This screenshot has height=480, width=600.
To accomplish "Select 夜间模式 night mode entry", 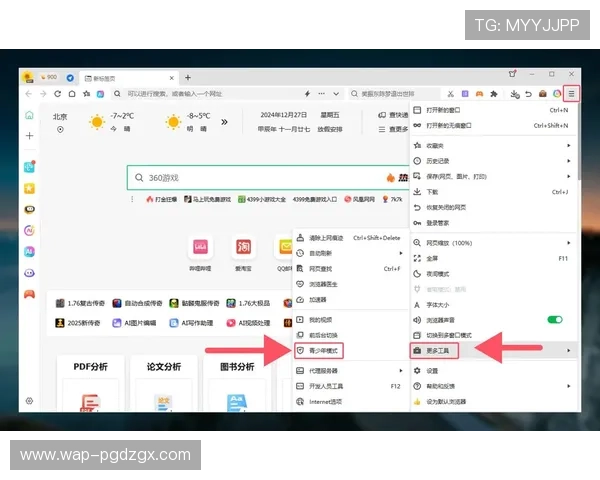I will coord(493,274).
